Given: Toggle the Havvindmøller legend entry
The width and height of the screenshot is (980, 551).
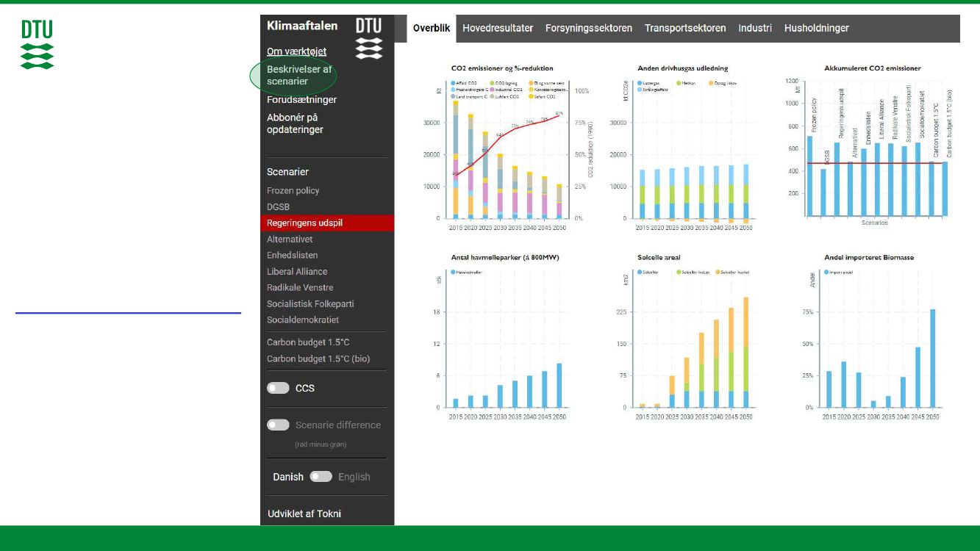Looking at the screenshot, I should tap(467, 273).
